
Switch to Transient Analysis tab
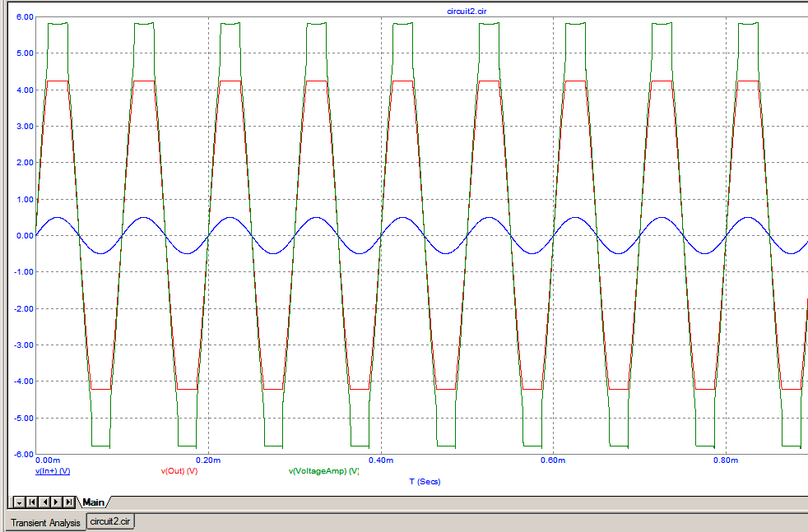(45, 523)
